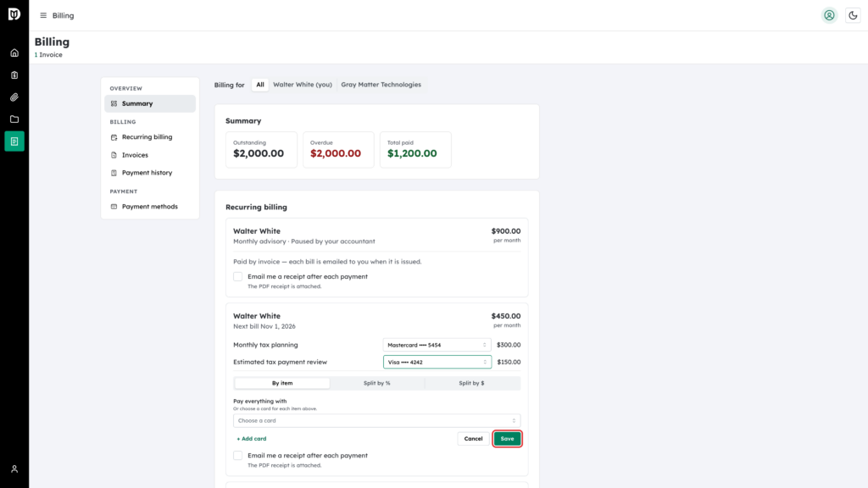Open the user profile icon at bottom left
The height and width of the screenshot is (488, 868).
(x=14, y=469)
